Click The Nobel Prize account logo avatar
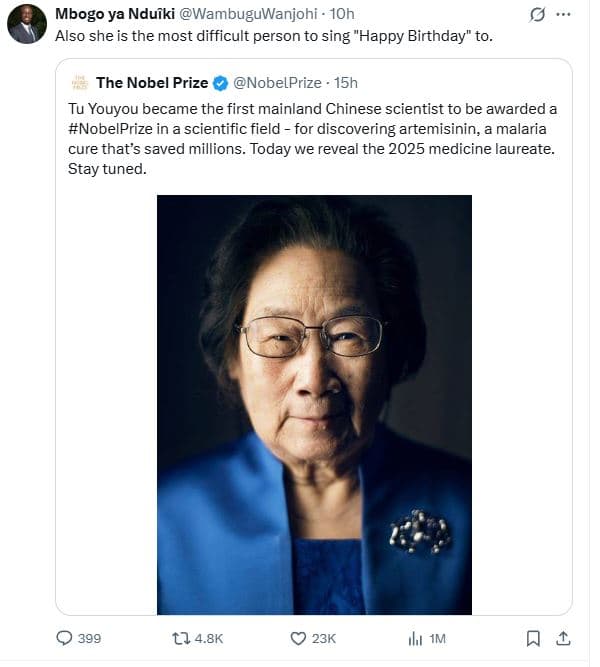600x667 pixels. click(x=78, y=82)
